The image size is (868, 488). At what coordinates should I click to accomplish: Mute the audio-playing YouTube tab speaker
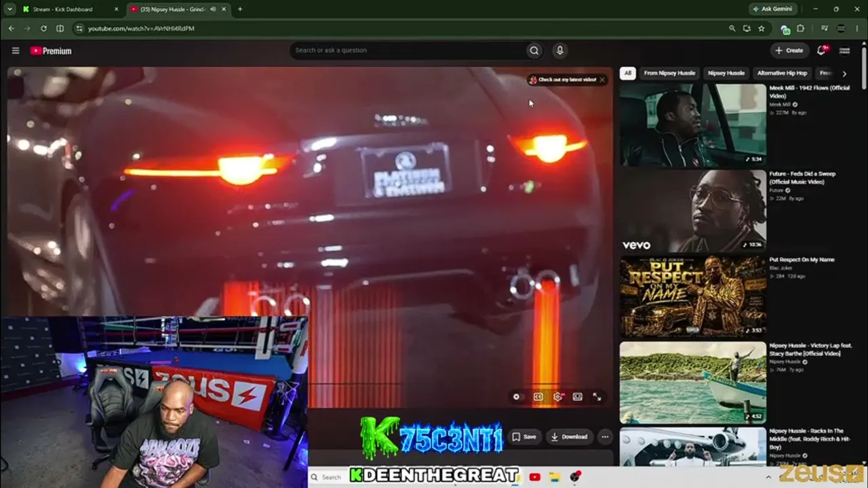213,9
